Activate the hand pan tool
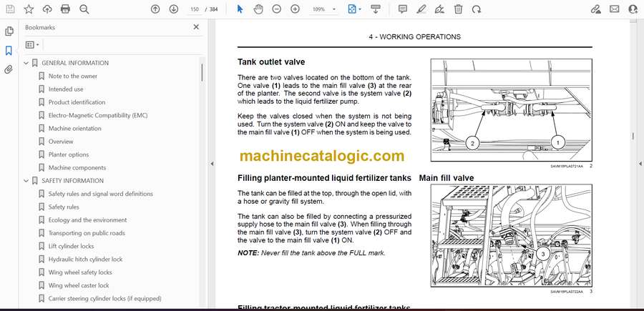Screen dimensions: 644x311 point(258,9)
